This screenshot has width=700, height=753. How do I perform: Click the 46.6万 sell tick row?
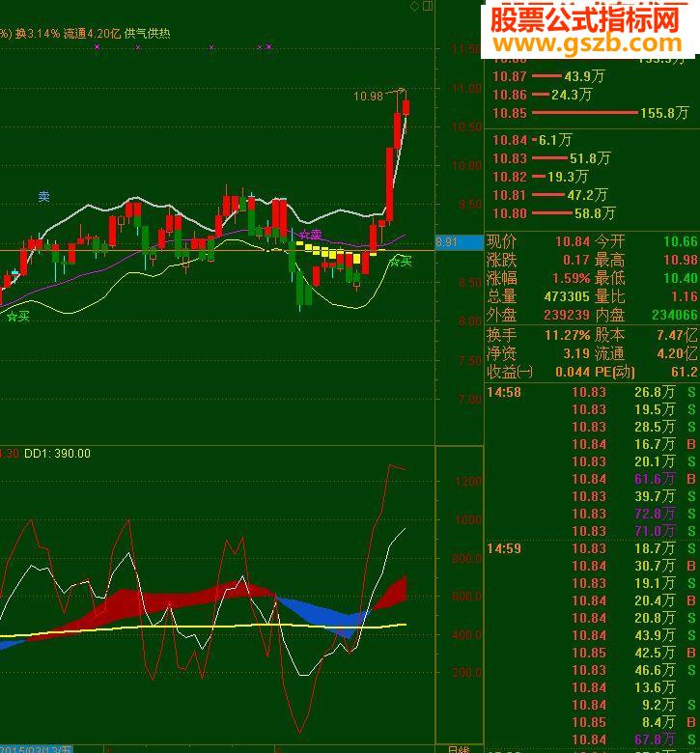(x=633, y=670)
